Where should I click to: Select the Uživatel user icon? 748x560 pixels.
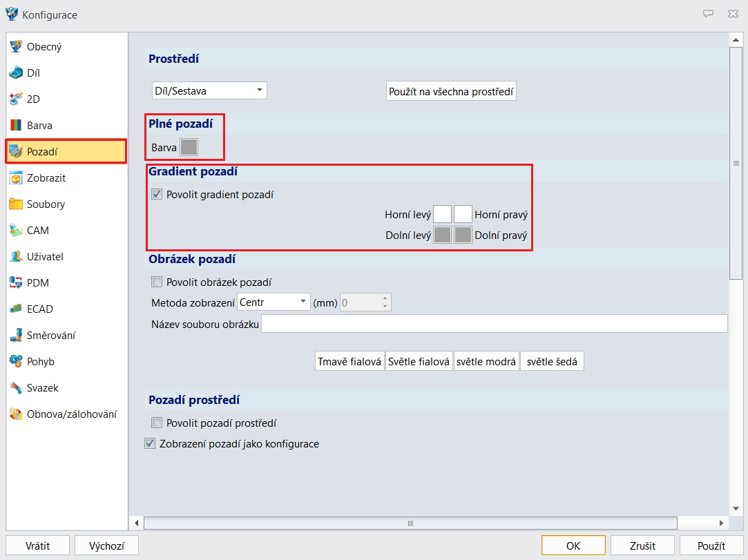[16, 256]
